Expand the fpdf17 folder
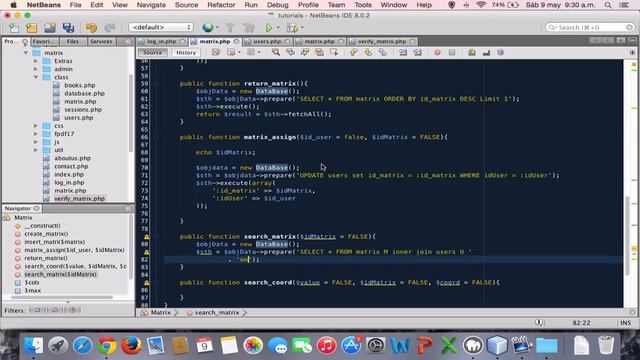The height and width of the screenshot is (360, 640). coord(36,134)
